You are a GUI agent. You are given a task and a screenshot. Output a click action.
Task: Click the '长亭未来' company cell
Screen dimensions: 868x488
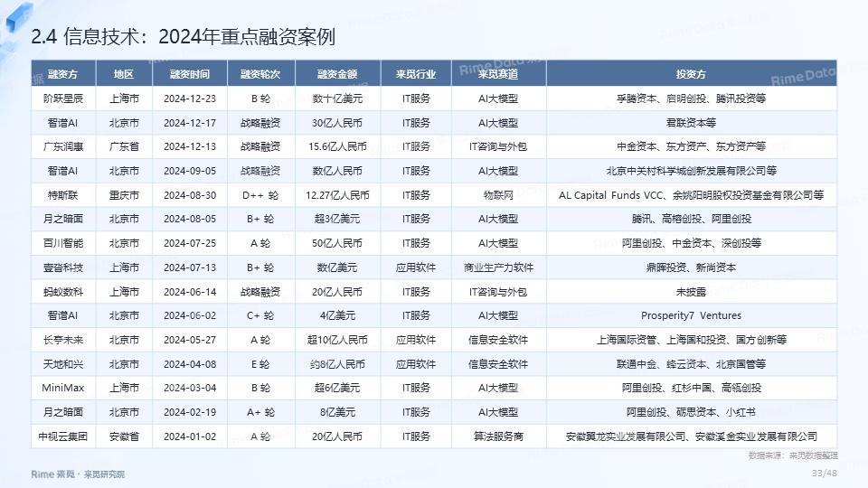tap(63, 341)
